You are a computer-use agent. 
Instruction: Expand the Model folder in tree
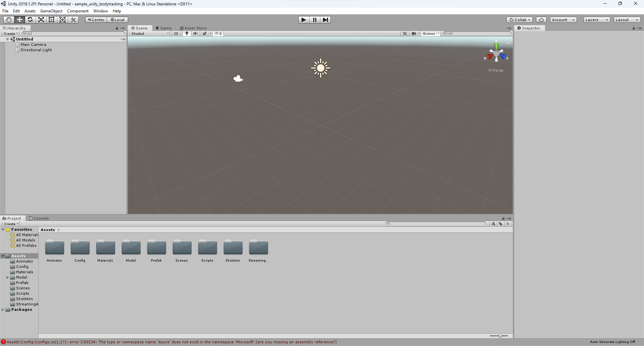(7, 277)
